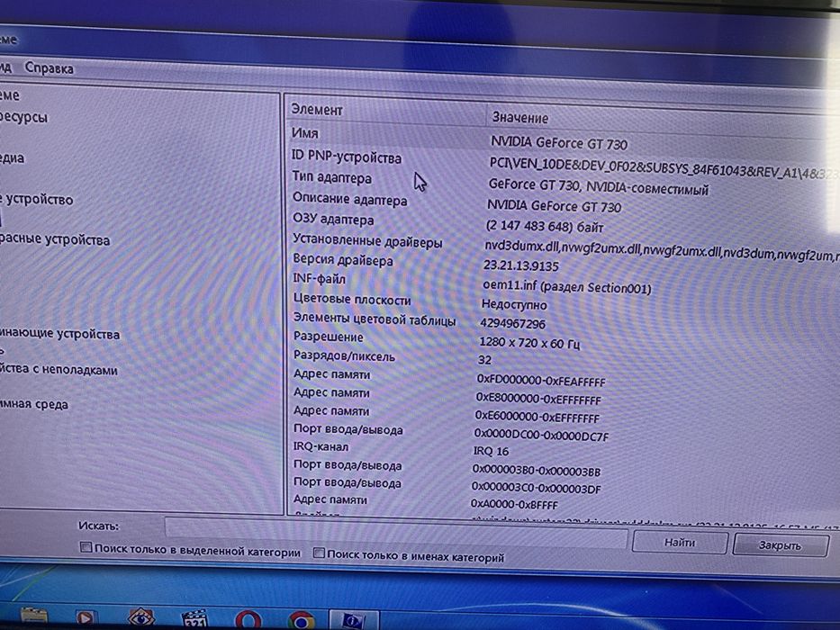
Task: Select System Information taskbar button
Action: pos(354,621)
